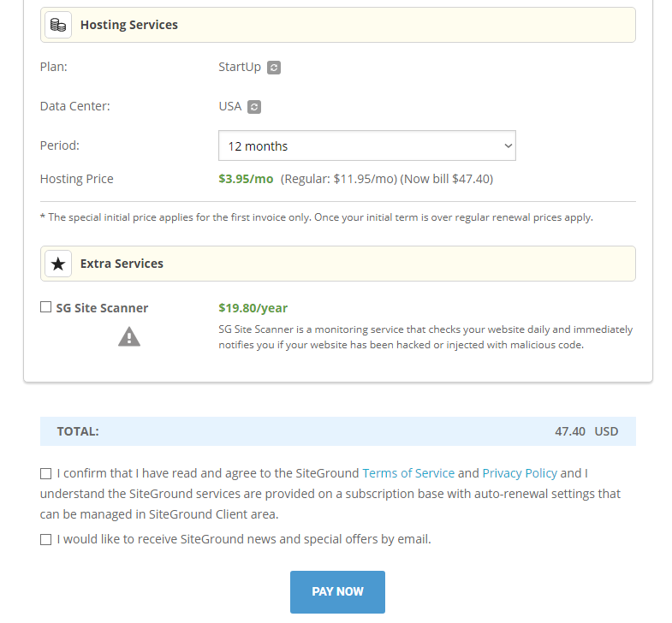Screen dimensions: 672x623
Task: Click the warning triangle under SG Site Scanner
Action: click(x=129, y=337)
